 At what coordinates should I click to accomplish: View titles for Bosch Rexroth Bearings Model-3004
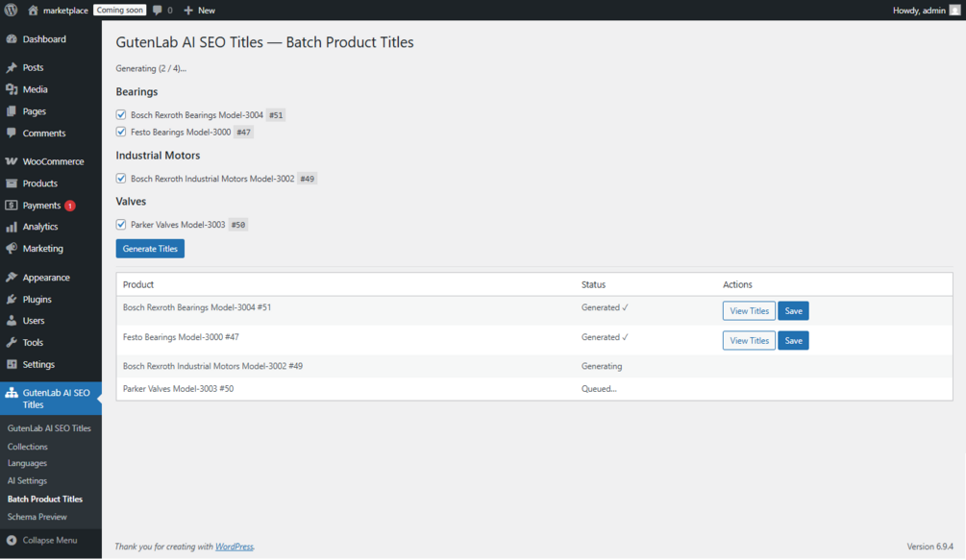point(749,311)
